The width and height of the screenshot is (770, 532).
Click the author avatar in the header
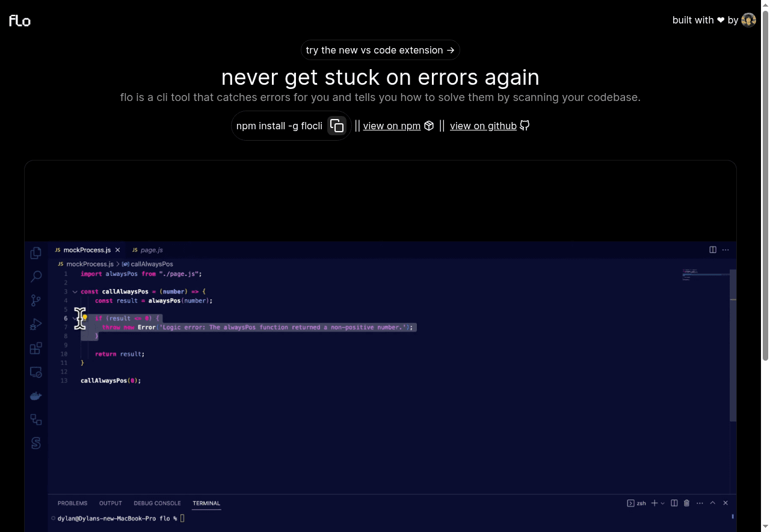[x=748, y=20]
